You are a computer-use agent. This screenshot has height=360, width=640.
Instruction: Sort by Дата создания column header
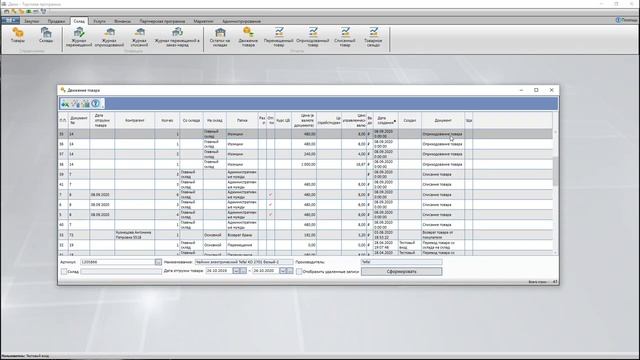[x=385, y=120]
